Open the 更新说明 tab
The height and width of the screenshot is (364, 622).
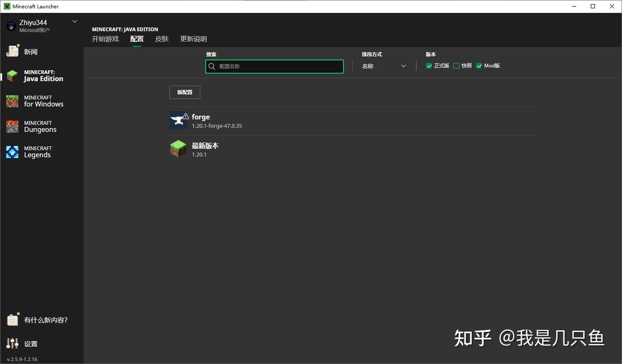click(193, 39)
